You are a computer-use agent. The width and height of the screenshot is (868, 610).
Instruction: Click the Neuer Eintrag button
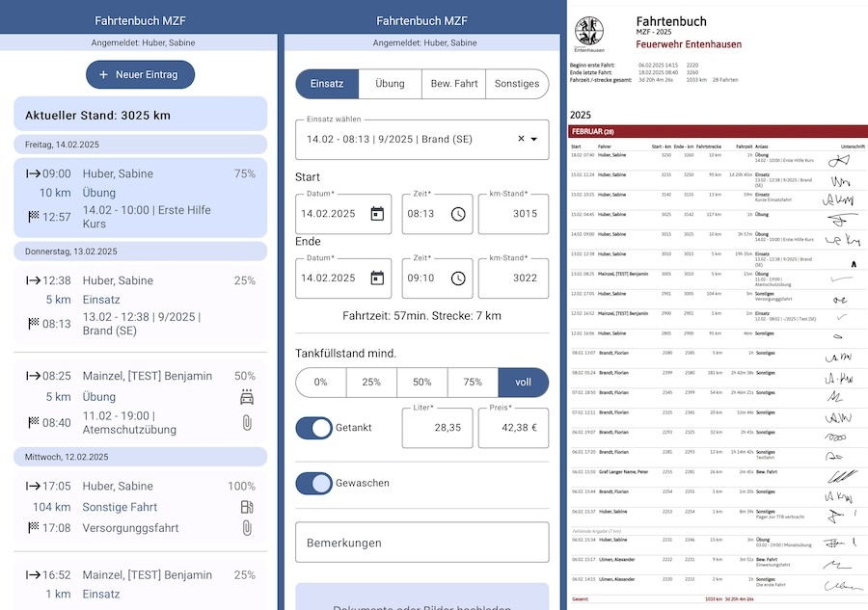(x=140, y=74)
